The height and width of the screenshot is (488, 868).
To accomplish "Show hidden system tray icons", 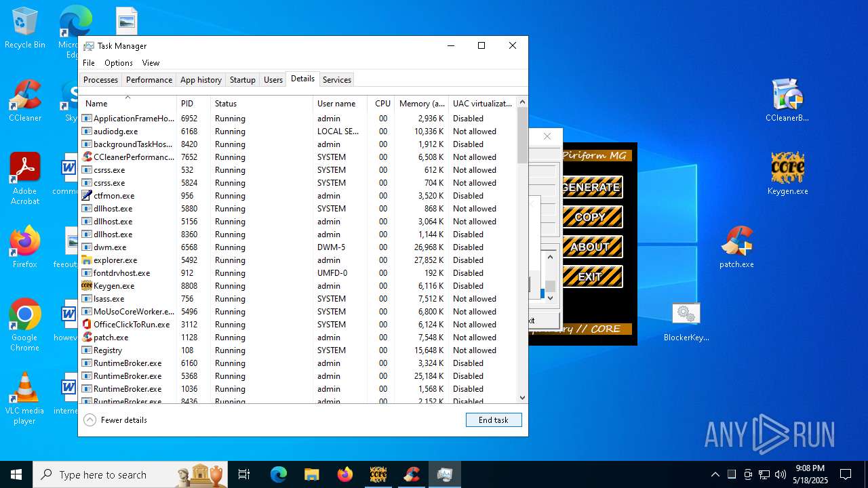I will pyautogui.click(x=715, y=474).
